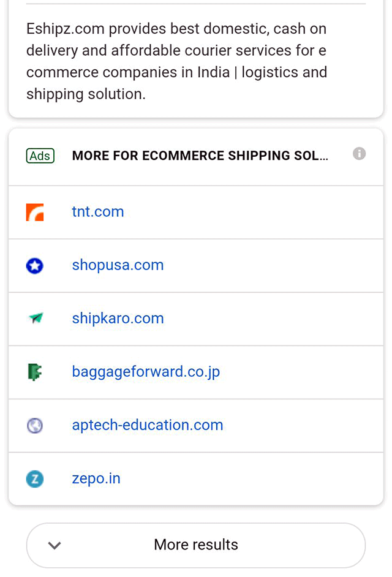Follow the aptech-education.com link
This screenshot has height=577, width=392.
148,425
